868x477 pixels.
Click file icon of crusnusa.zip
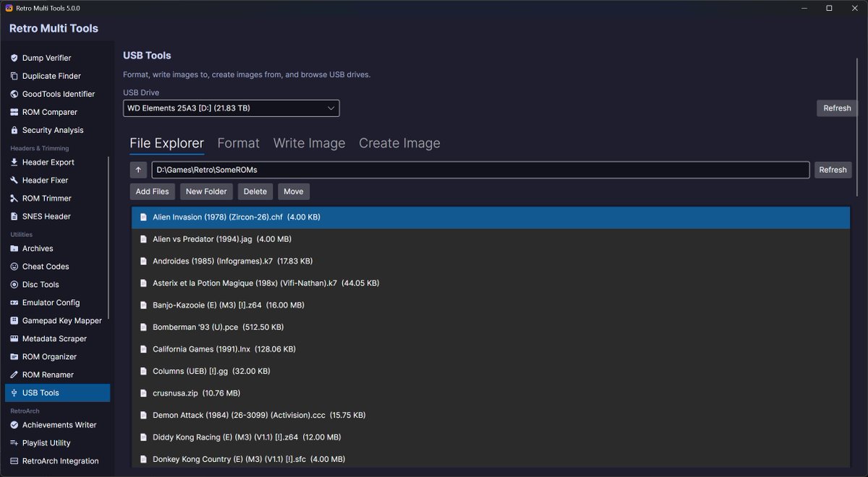[143, 393]
